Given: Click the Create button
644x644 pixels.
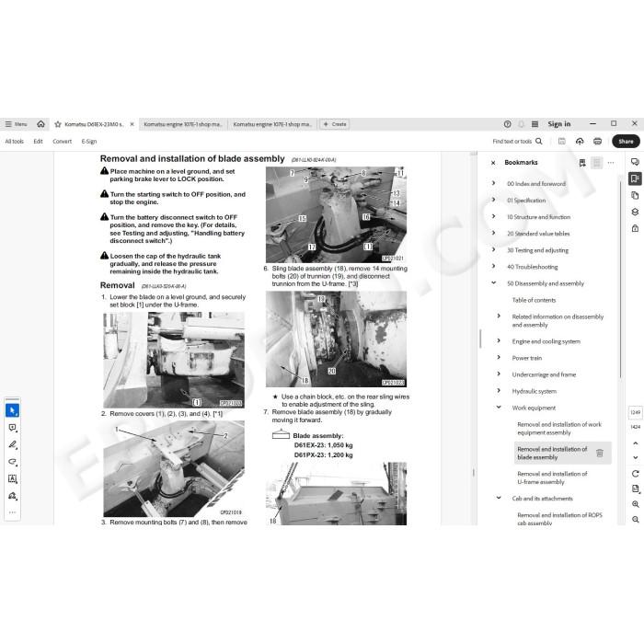Looking at the screenshot, I should coord(335,124).
